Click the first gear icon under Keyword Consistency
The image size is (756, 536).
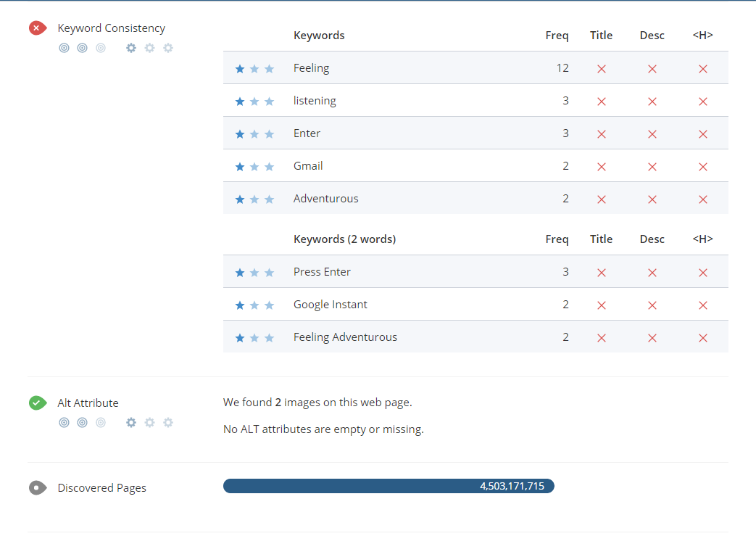131,48
